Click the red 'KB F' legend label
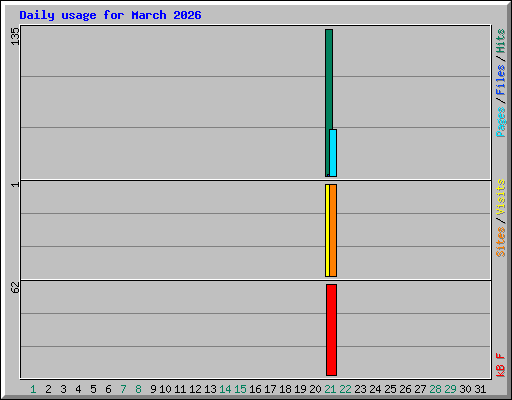The width and height of the screenshot is (512, 400). [x=500, y=365]
